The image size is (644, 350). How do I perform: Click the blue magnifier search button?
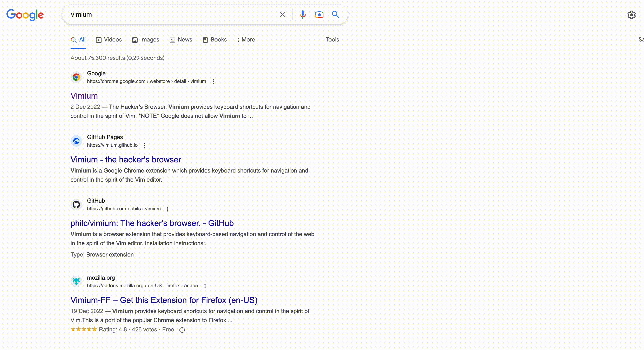(335, 14)
